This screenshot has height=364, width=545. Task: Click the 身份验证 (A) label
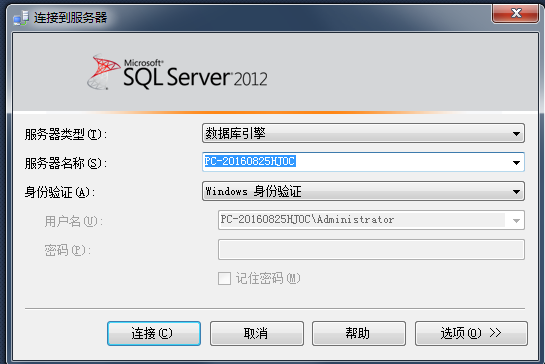[60, 192]
